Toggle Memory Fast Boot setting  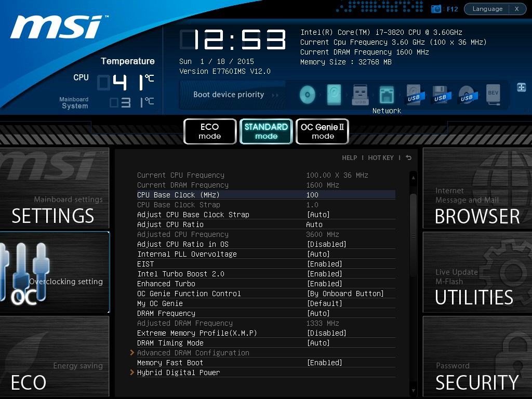point(266,363)
